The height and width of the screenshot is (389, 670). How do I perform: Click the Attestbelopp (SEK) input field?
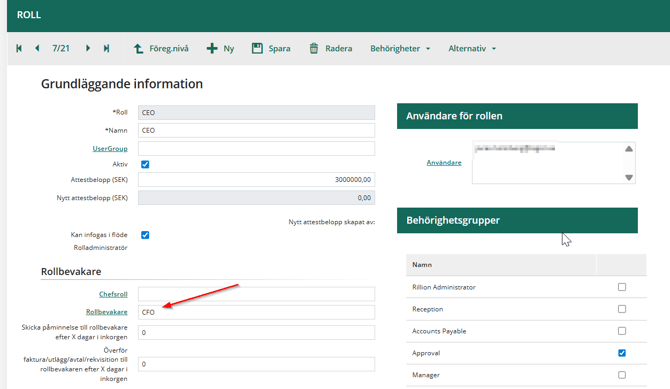pos(256,180)
